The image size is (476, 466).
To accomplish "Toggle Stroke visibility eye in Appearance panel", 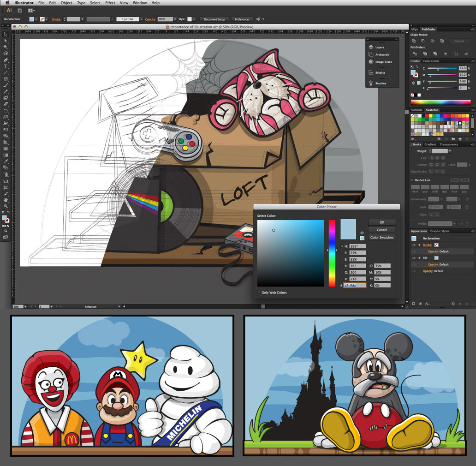I will click(x=414, y=245).
